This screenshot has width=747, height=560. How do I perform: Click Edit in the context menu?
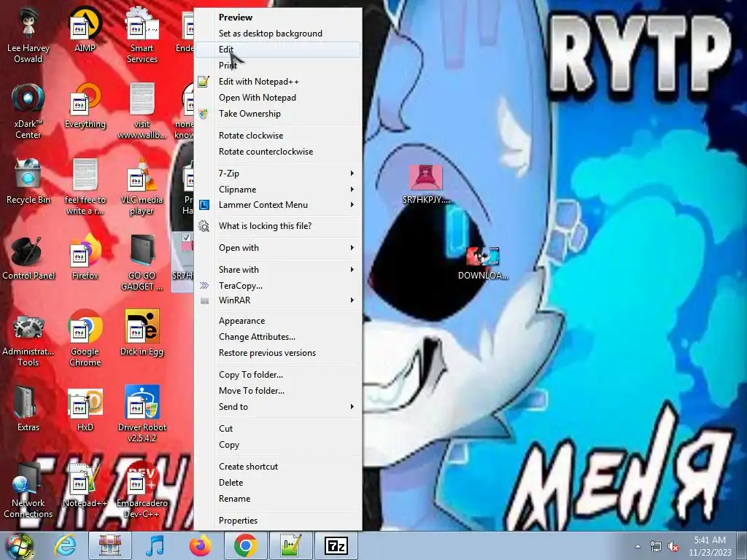pos(278,49)
